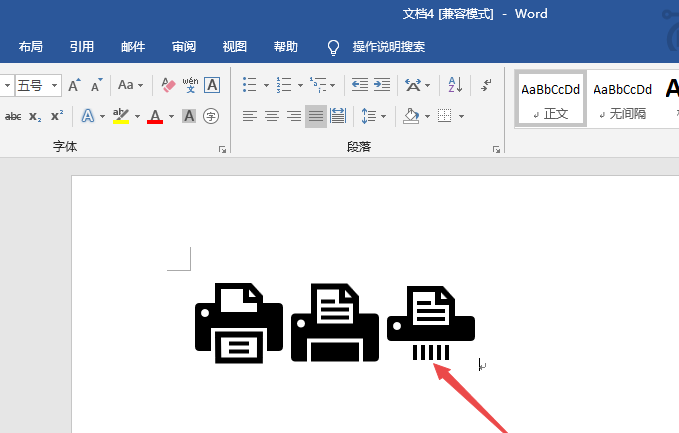Open the 布局 ribbon tab

[x=31, y=46]
